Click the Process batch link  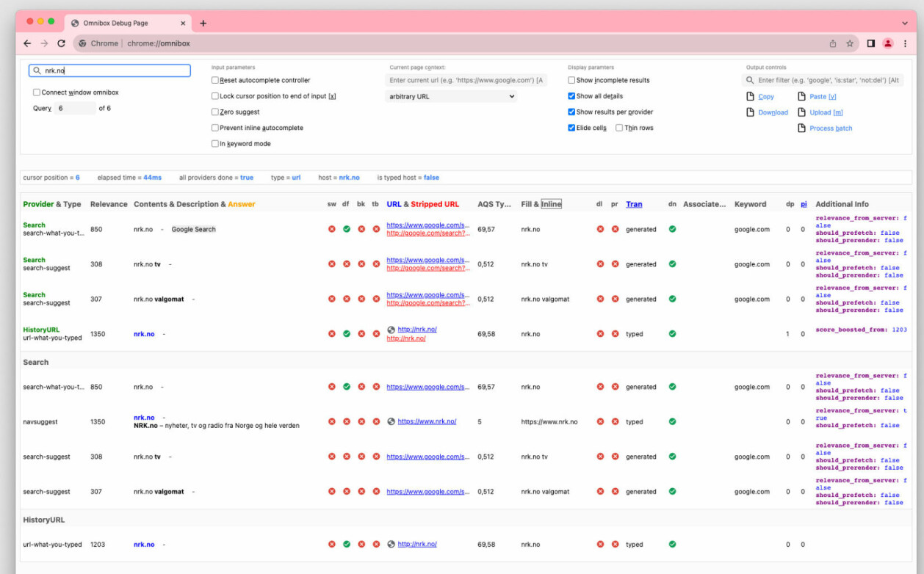(831, 128)
